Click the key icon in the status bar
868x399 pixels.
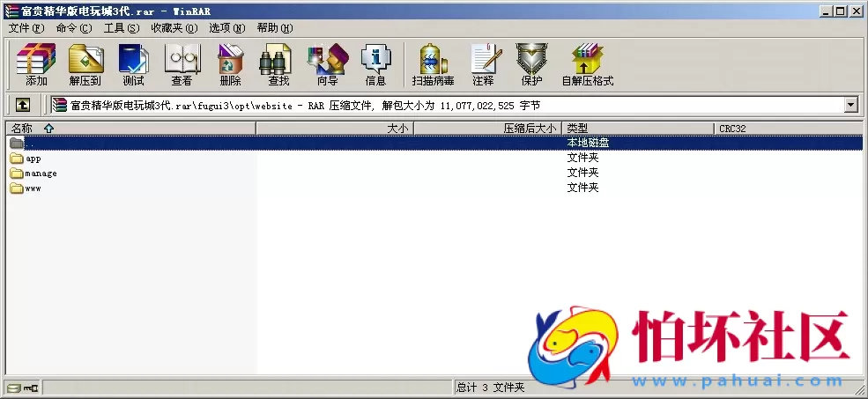31,388
